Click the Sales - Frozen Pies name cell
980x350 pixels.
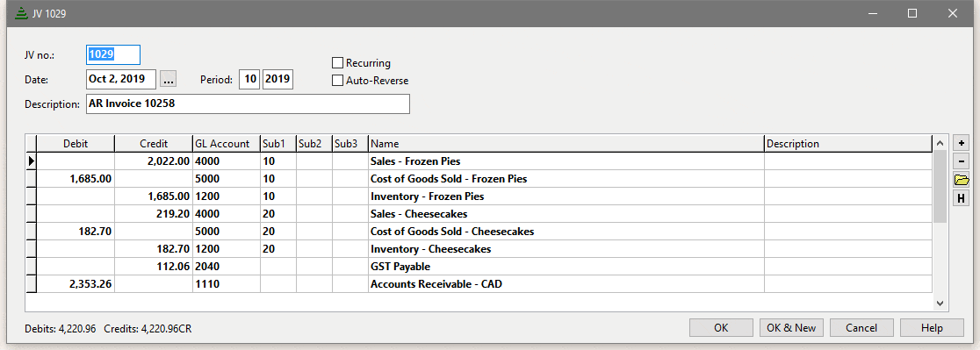[566, 161]
